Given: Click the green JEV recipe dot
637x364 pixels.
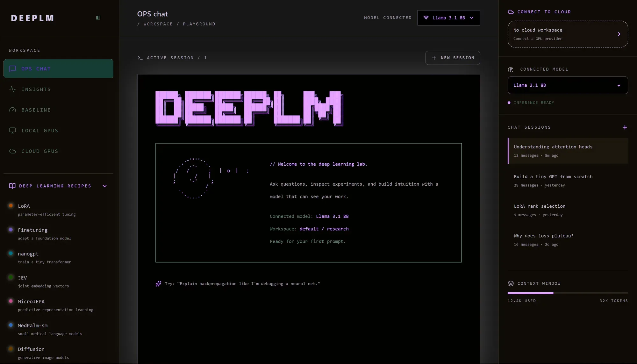Looking at the screenshot, I should pyautogui.click(x=11, y=277).
